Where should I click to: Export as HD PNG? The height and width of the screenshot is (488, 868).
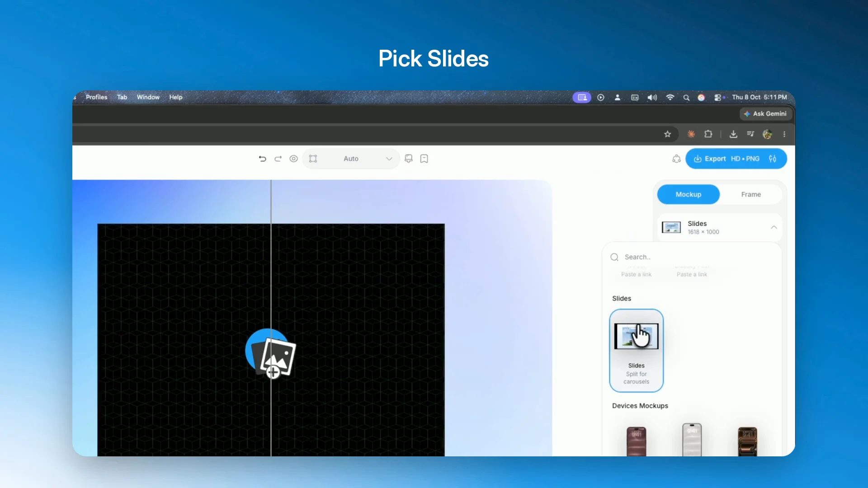click(x=726, y=159)
